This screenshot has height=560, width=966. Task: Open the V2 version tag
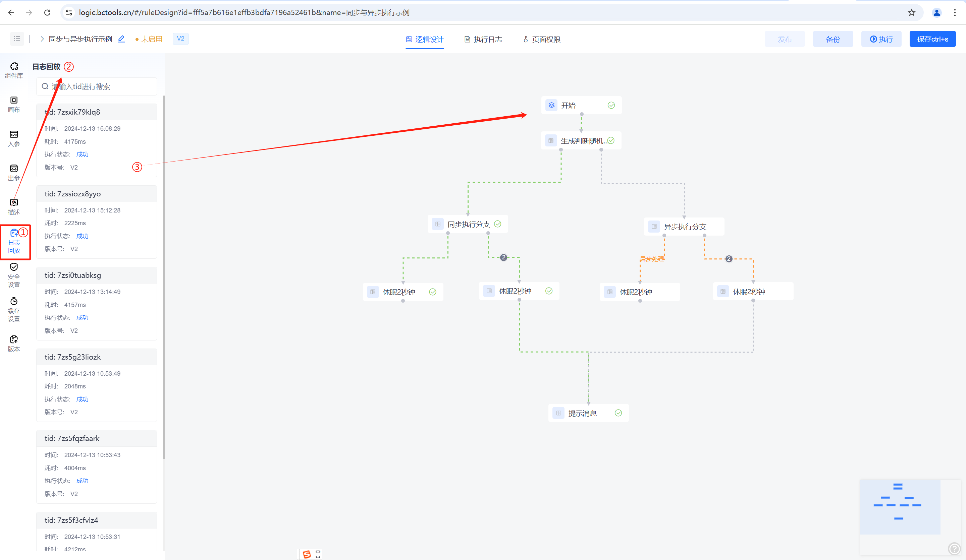[180, 39]
